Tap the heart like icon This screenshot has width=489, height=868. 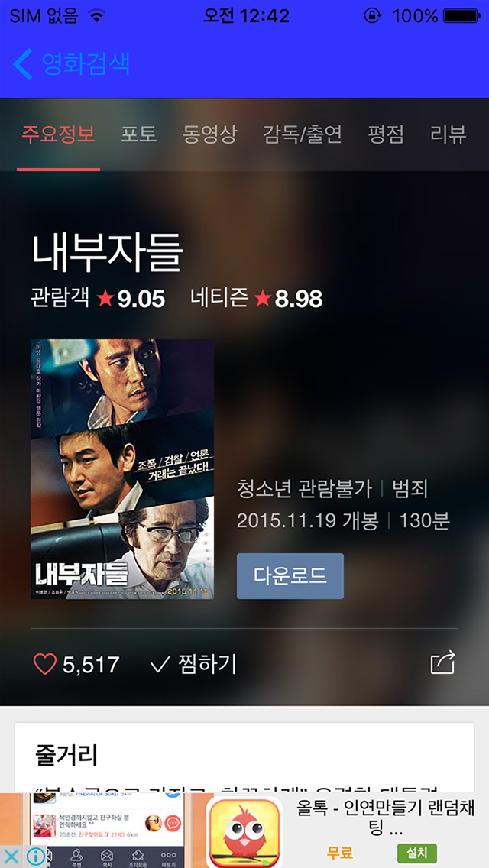[45, 664]
